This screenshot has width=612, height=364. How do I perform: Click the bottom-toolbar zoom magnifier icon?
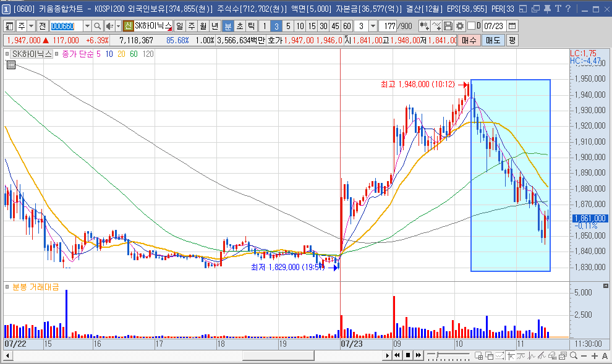(573, 355)
